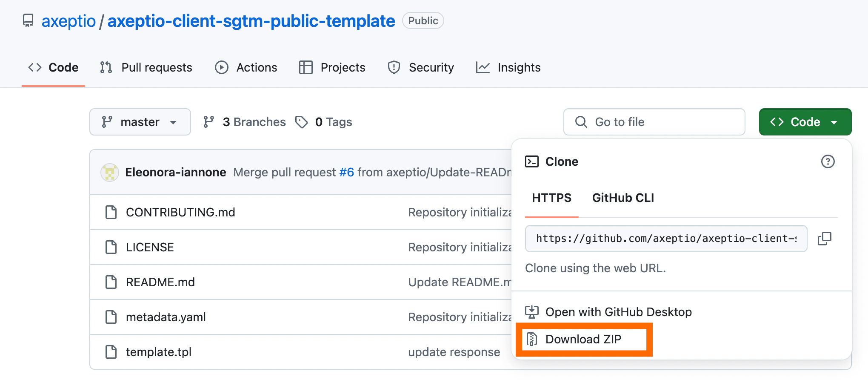Toggle the green Code dropdown button

coord(805,122)
